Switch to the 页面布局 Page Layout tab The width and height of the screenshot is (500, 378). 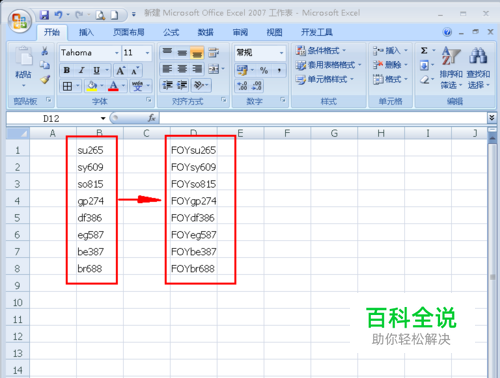pyautogui.click(x=129, y=32)
